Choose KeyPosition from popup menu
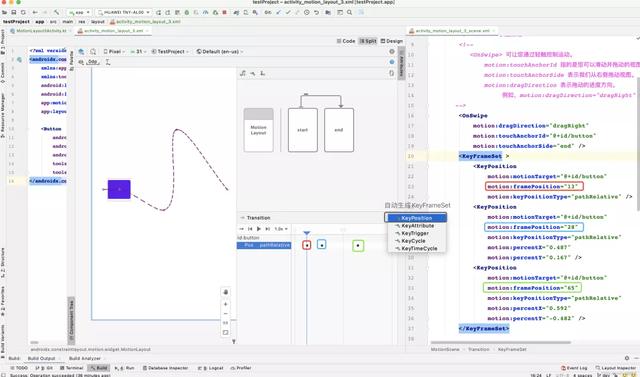Viewport: 640px width, 377px height. tap(416, 218)
